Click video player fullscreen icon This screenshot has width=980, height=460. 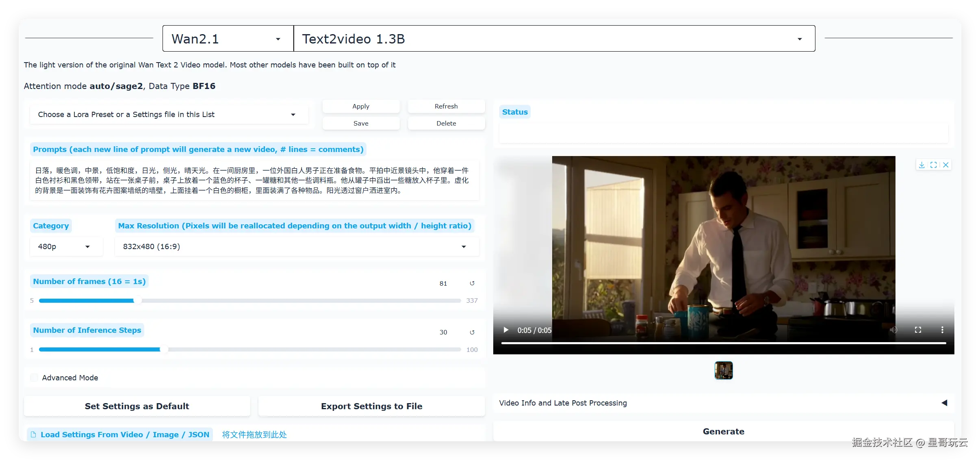918,330
